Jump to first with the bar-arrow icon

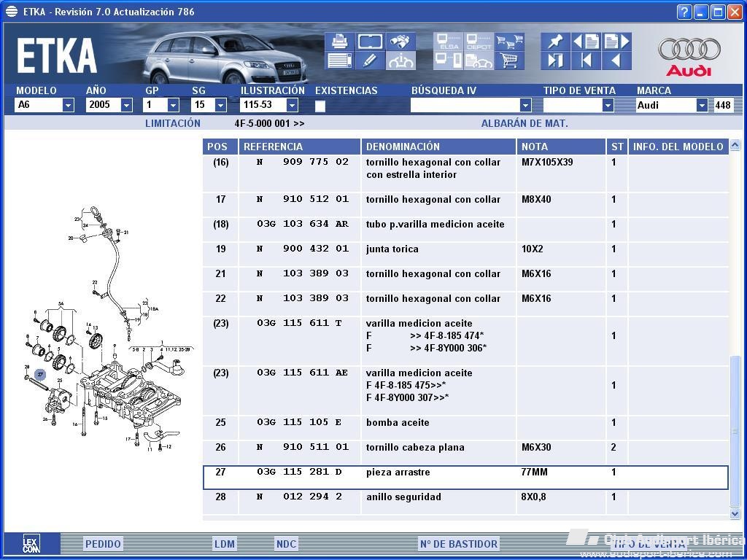(x=586, y=61)
